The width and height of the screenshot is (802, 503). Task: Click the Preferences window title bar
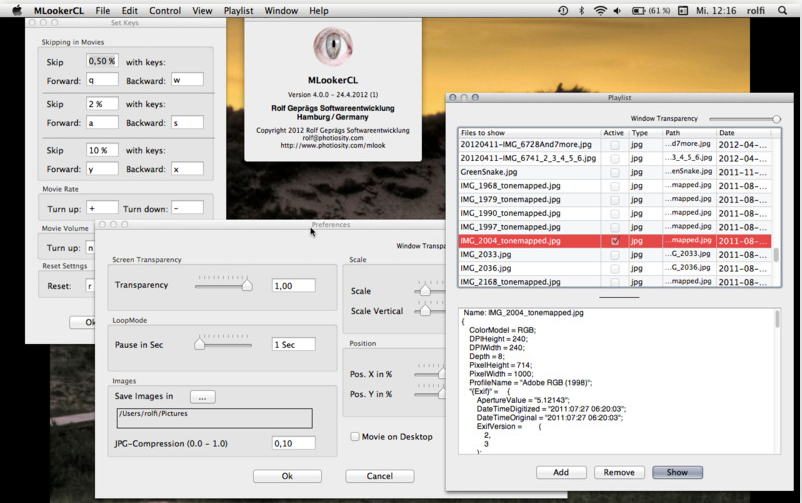click(330, 225)
